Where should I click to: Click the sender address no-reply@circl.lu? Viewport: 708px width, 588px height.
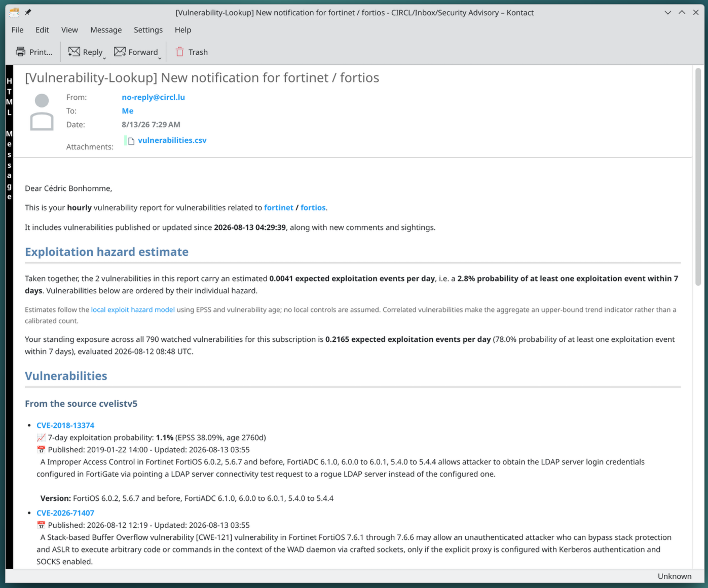click(153, 97)
